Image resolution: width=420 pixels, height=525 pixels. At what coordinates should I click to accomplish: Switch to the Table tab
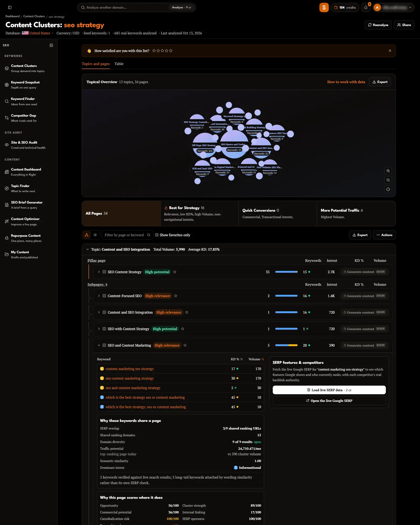pos(119,64)
